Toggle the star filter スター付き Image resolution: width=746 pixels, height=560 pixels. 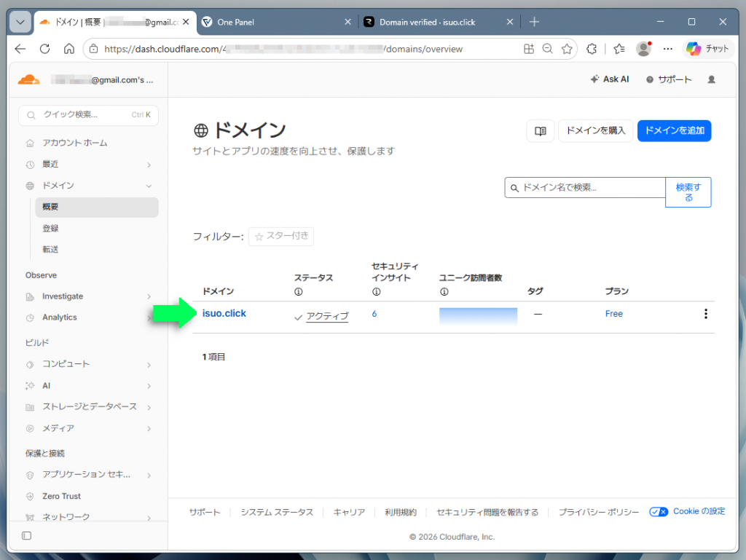[x=281, y=236]
